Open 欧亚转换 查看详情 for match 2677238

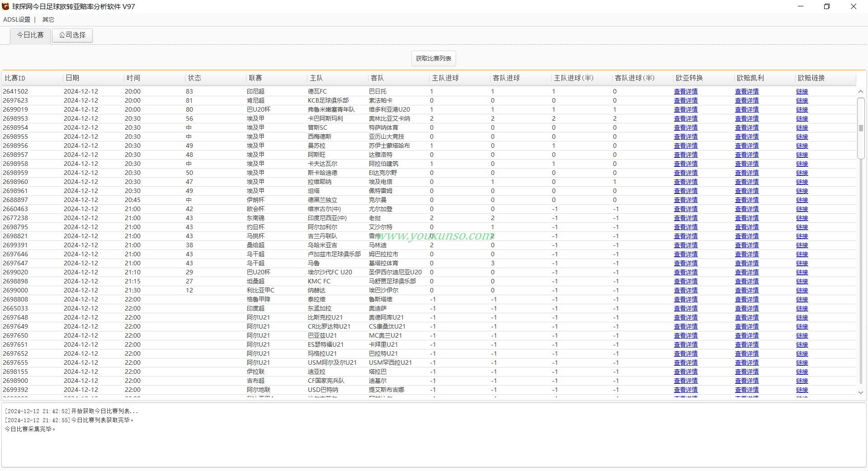click(686, 218)
